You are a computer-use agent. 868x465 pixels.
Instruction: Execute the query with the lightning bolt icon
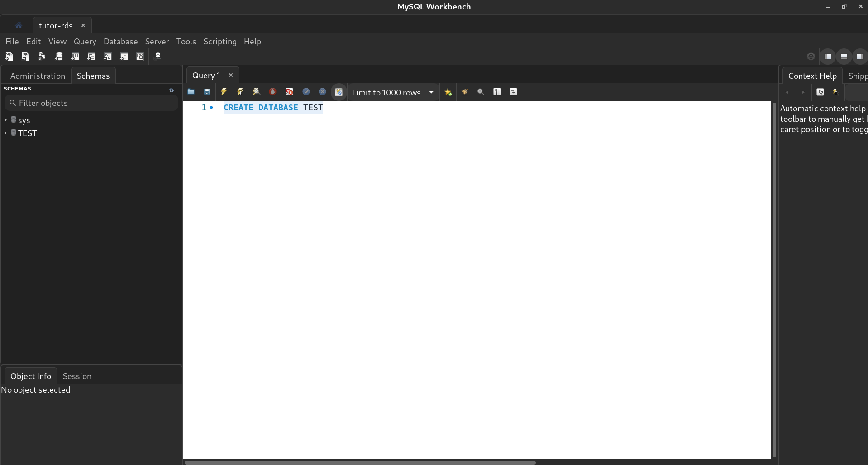224,92
